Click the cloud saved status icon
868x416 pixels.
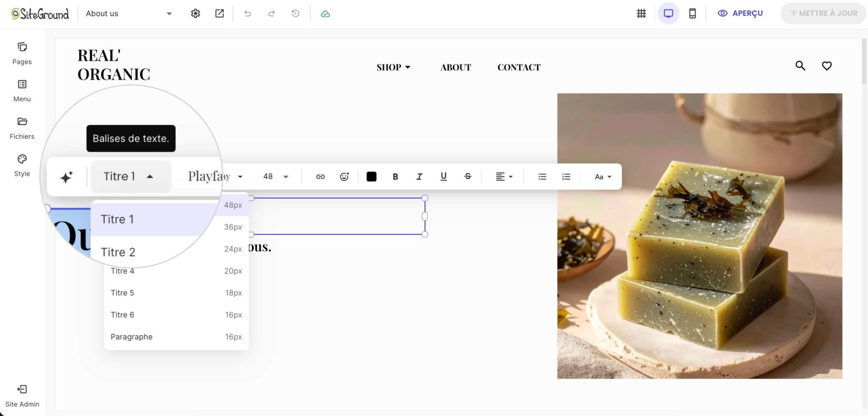[x=325, y=14]
